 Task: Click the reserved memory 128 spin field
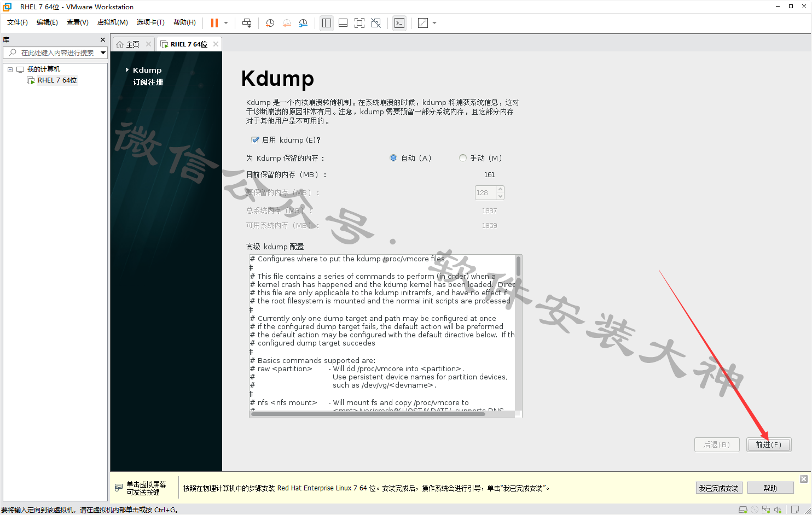click(485, 192)
